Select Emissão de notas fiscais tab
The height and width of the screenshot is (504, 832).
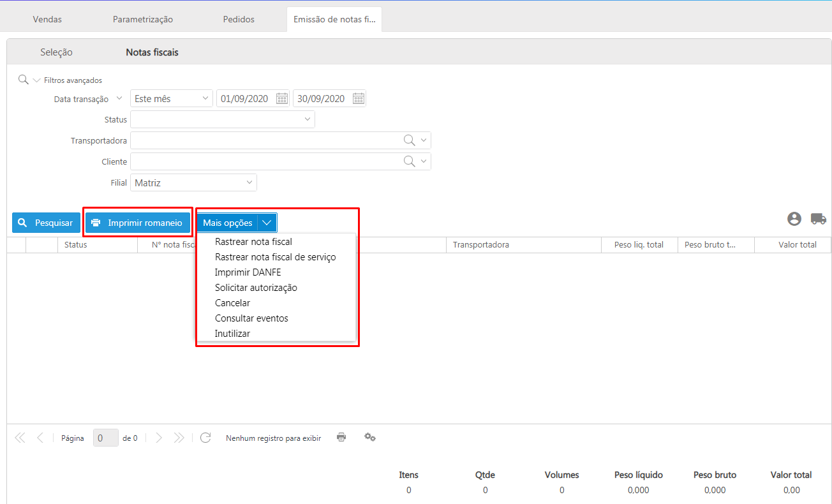tap(334, 19)
